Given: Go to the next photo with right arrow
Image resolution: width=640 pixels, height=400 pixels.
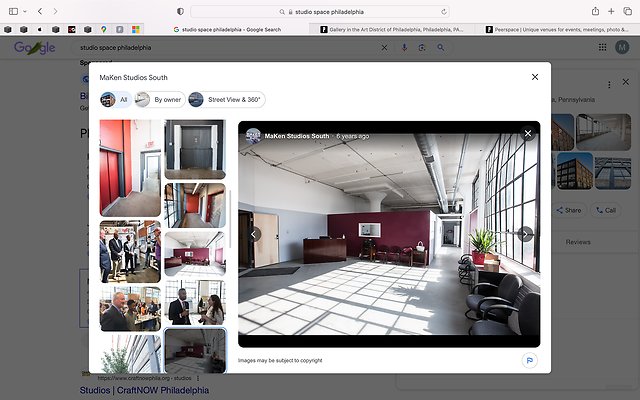Looking at the screenshot, I should click(526, 234).
